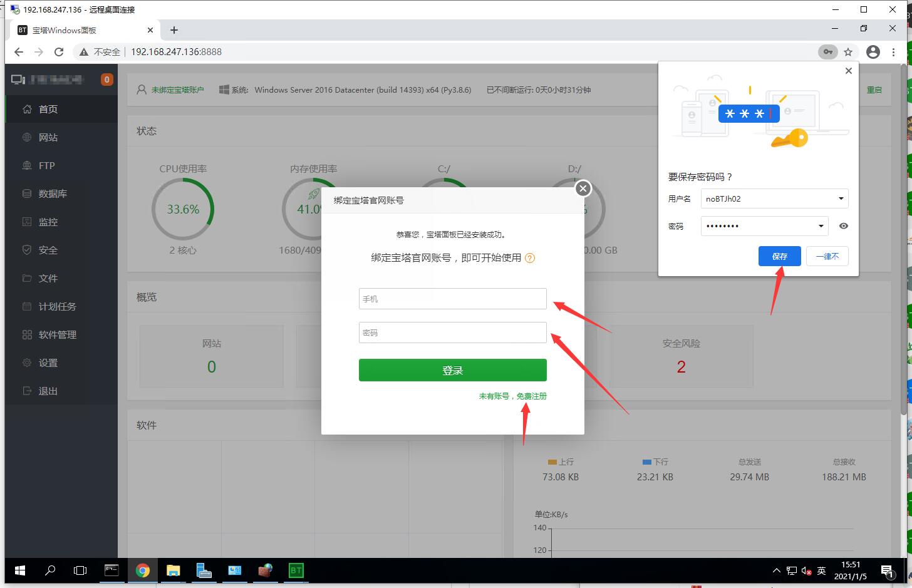Click the address bar URL 192.168.247.136:8888
912x588 pixels.
(x=176, y=52)
